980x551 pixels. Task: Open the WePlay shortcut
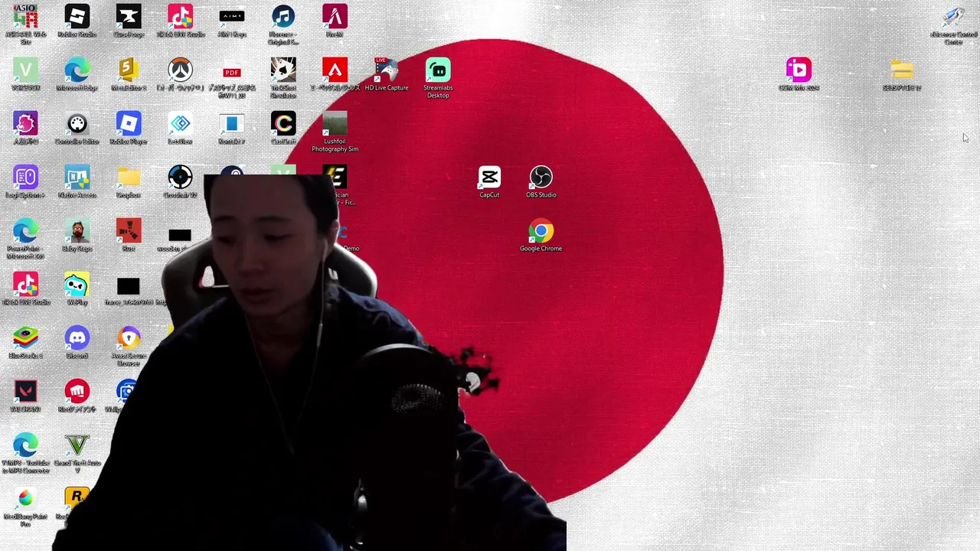77,285
